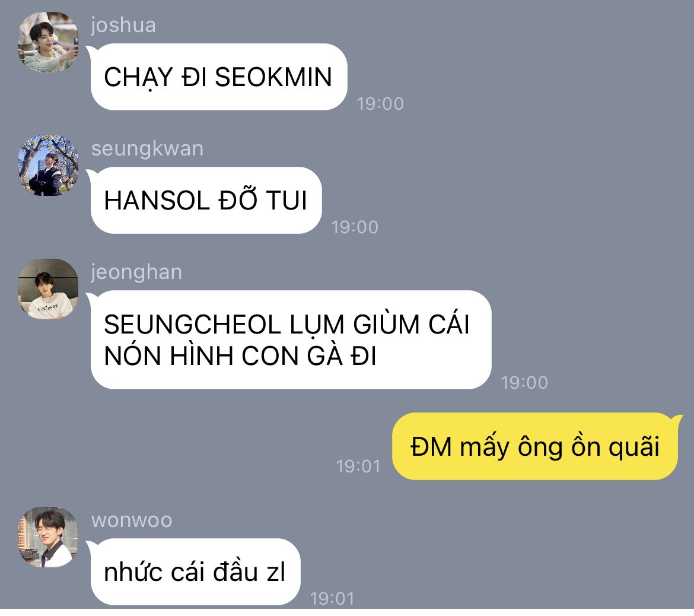Select the yellow 'ĐM mấy ông ồn quãi' bubble
This screenshot has width=694, height=616.
coord(534,446)
